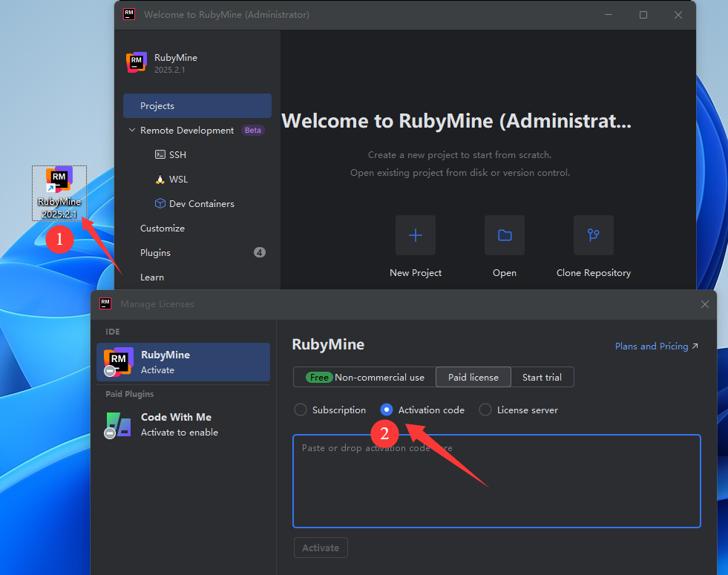The width and height of the screenshot is (728, 575).
Task: Click inside the activation code text area
Action: (496, 481)
